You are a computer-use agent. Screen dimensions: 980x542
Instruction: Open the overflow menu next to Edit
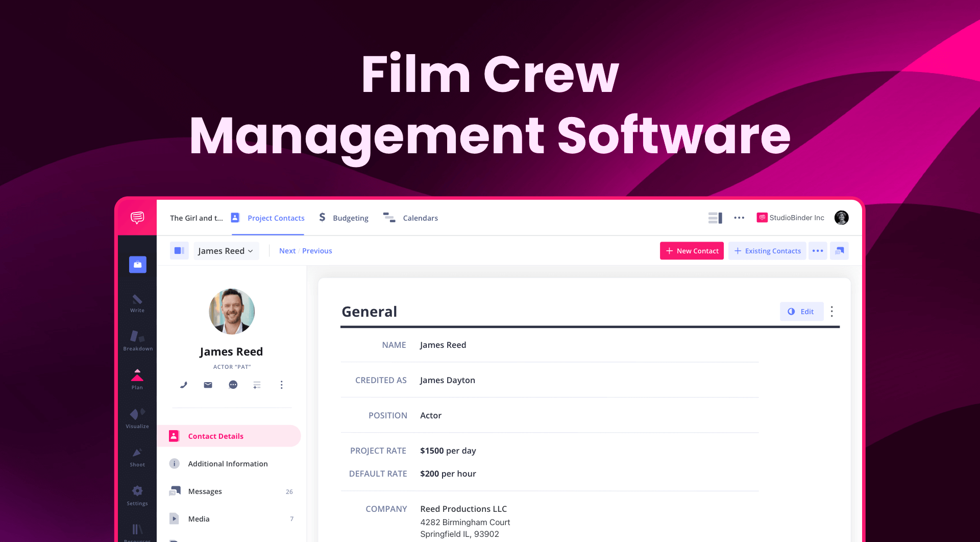click(x=832, y=311)
